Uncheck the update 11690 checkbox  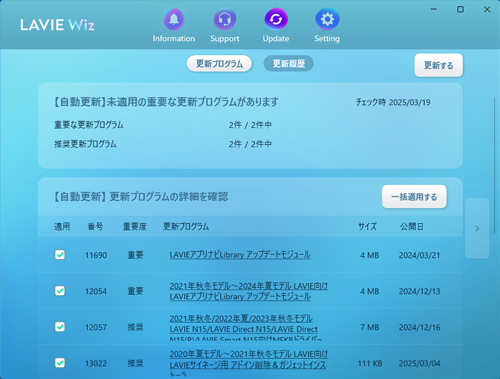point(60,255)
